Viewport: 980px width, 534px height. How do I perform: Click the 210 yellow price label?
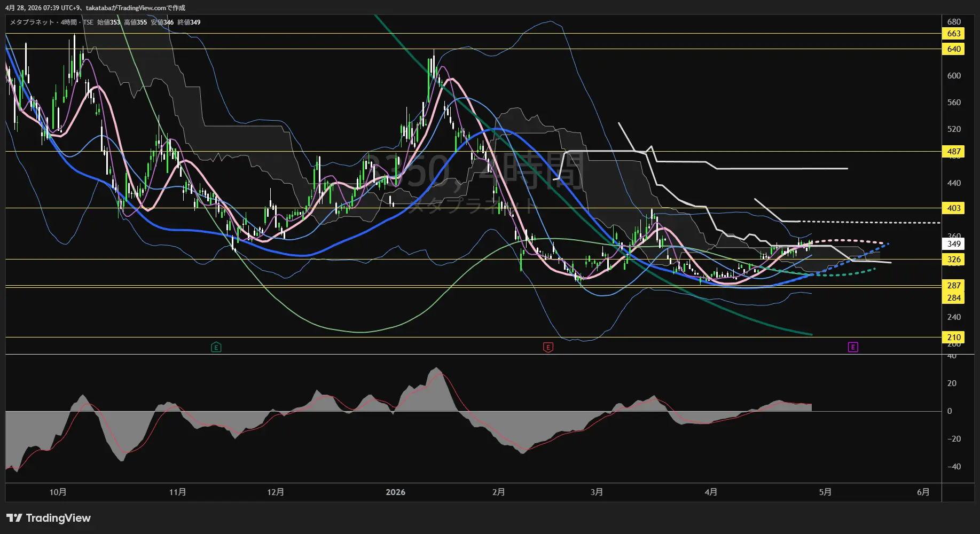pos(954,337)
